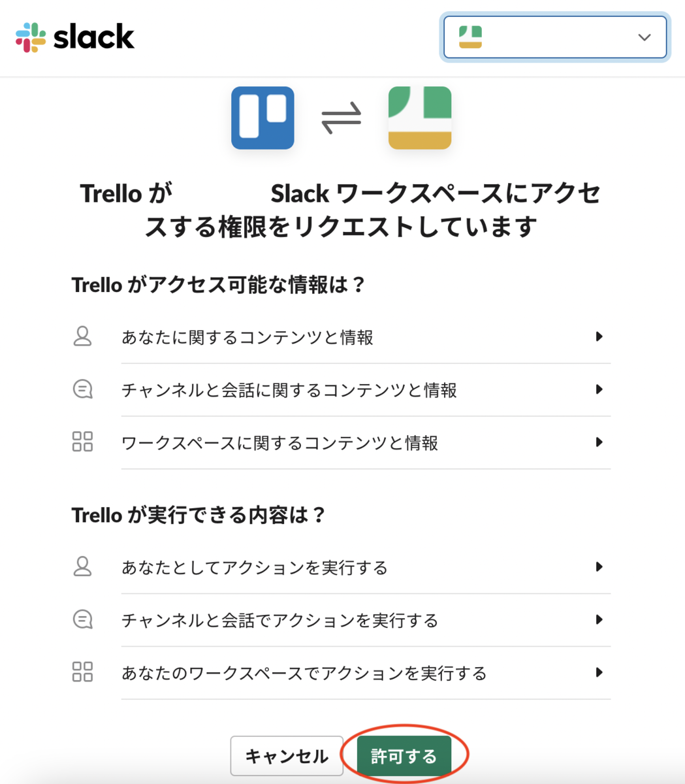Image resolution: width=685 pixels, height=784 pixels.
Task: Click the blue Trello app icon
Action: pyautogui.click(x=263, y=118)
